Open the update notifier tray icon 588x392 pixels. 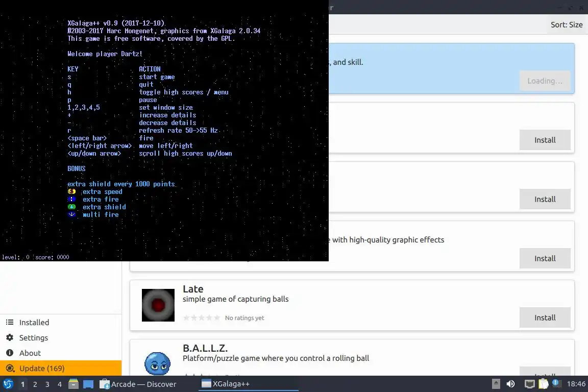pos(556,383)
